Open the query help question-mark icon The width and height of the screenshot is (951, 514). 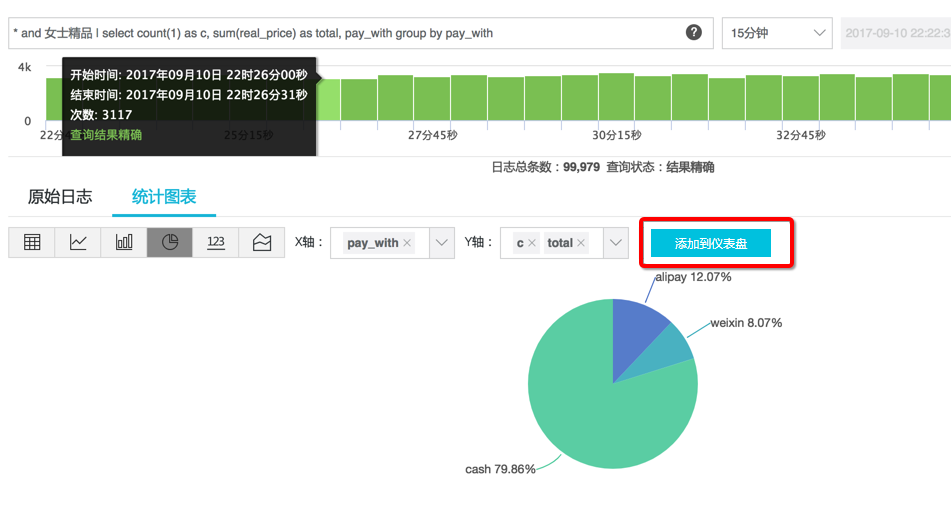click(694, 33)
